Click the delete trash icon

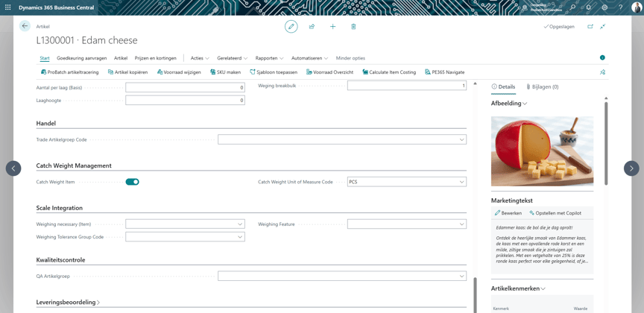(x=353, y=26)
